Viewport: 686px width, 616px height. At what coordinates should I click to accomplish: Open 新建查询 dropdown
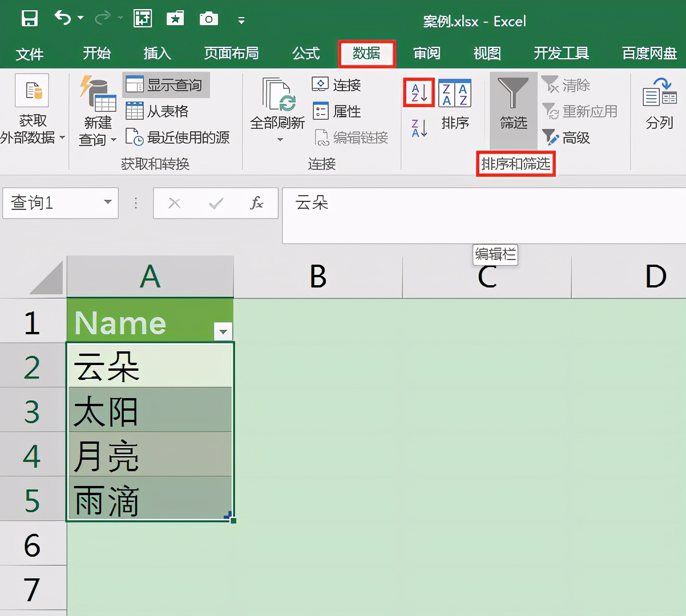point(98,111)
